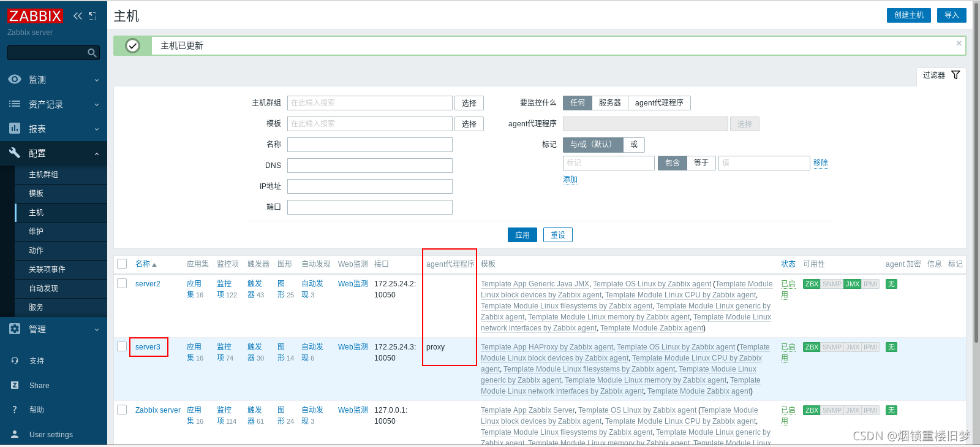Select 包含 tag operator
980x447 pixels.
tap(673, 163)
